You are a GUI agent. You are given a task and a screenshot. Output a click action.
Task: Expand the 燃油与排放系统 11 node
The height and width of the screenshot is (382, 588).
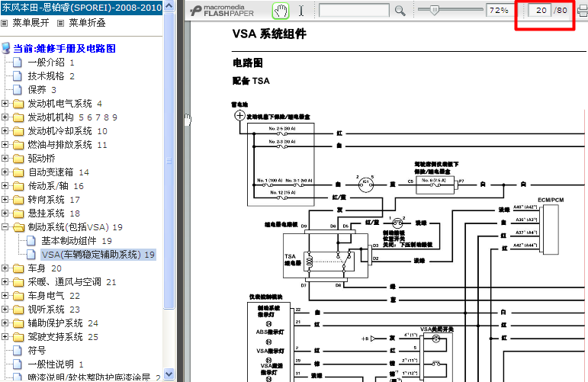(5, 144)
